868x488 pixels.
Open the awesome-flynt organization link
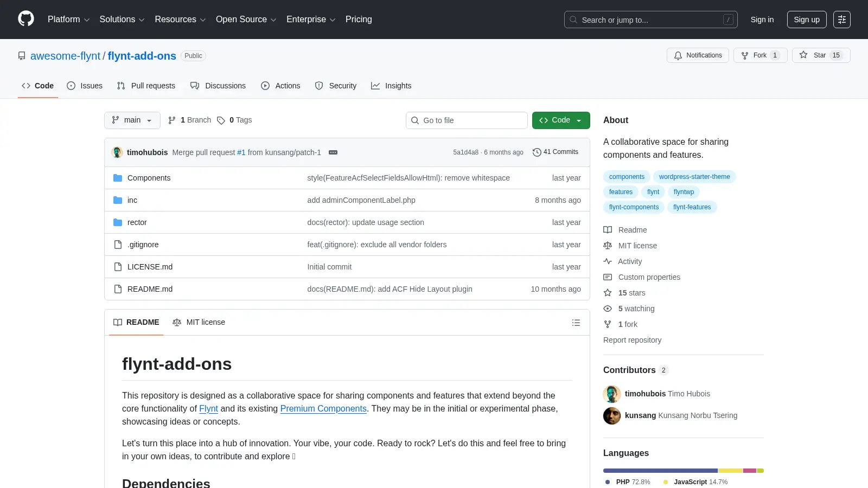click(65, 56)
